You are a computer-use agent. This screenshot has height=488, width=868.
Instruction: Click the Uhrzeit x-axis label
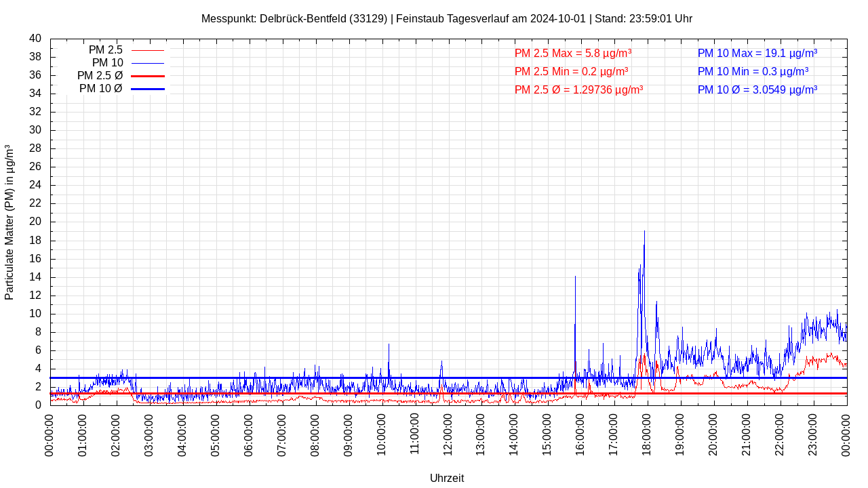coord(447,478)
